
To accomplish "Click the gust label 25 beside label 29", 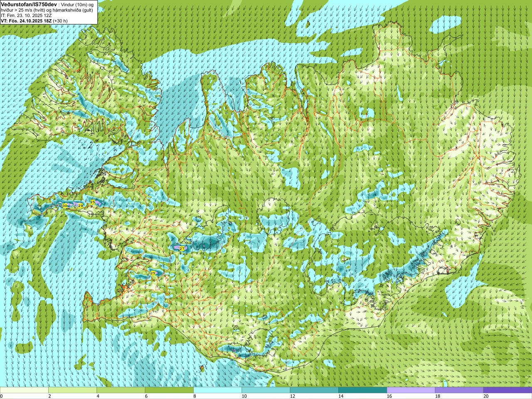I will [93, 202].
